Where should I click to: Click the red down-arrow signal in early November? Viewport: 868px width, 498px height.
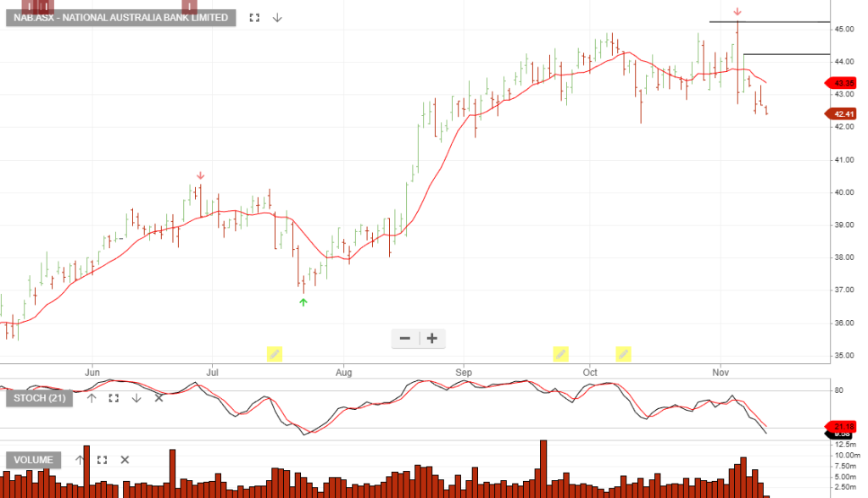point(737,12)
